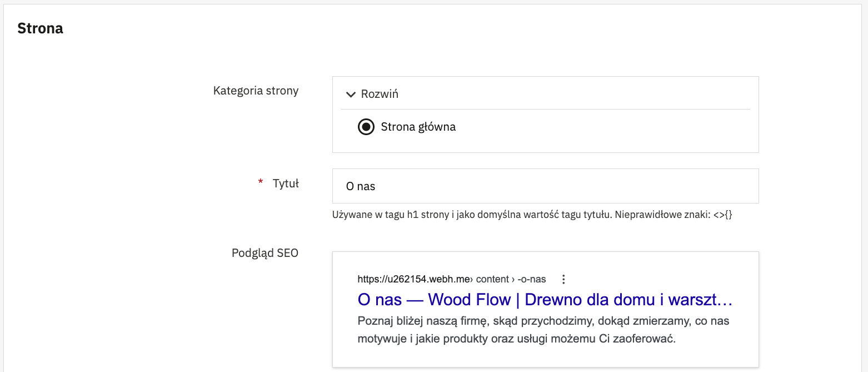Viewport: 868px width, 372px height.
Task: Click the SEO preview title link O nas — Wood Flow
Action: (545, 300)
